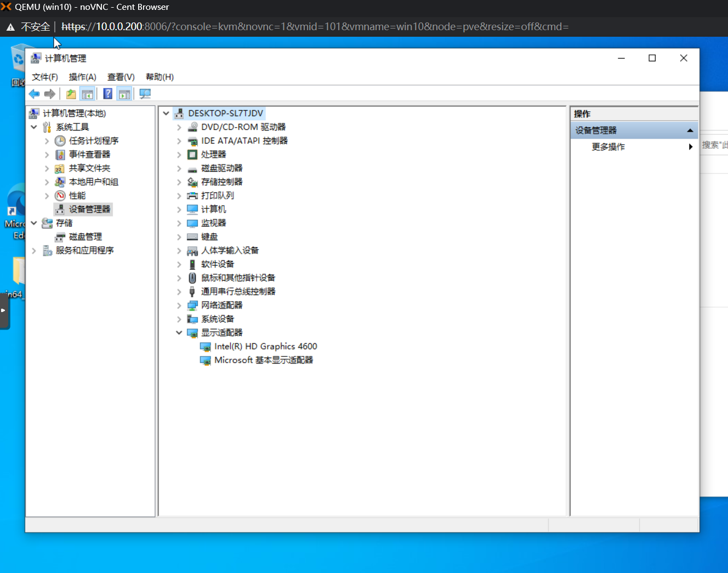Click the 网络适配器 network icon
Screen dimensions: 728x573
pos(192,305)
